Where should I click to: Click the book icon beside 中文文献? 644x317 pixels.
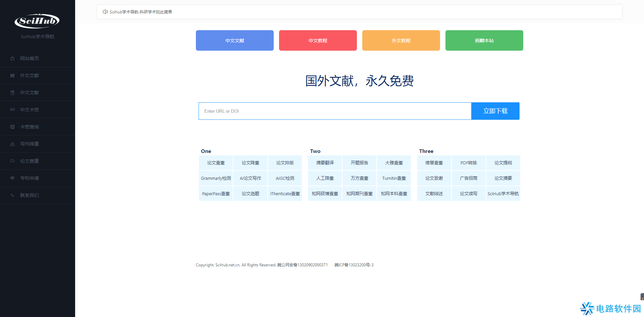tap(12, 93)
